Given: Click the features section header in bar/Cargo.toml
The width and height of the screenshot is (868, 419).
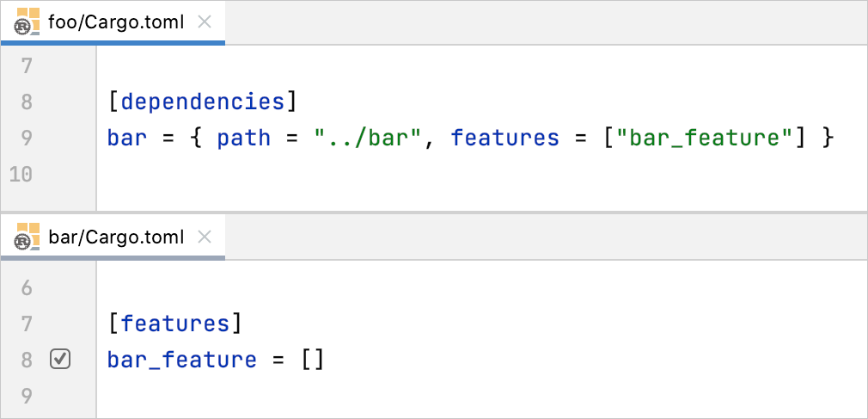Looking at the screenshot, I should coord(175,323).
